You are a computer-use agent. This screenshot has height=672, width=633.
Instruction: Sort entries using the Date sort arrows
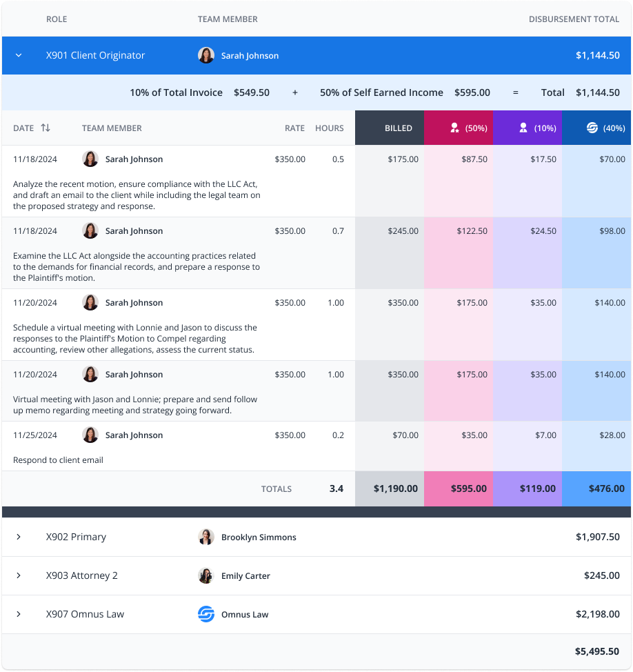point(46,128)
